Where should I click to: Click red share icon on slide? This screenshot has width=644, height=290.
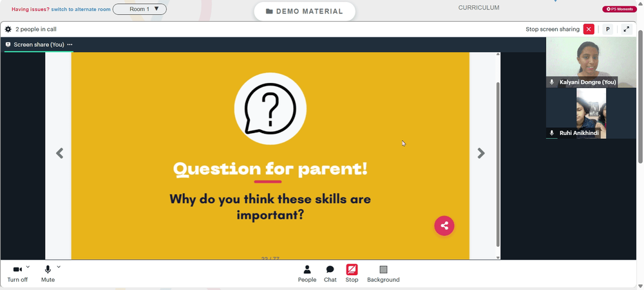point(444,226)
